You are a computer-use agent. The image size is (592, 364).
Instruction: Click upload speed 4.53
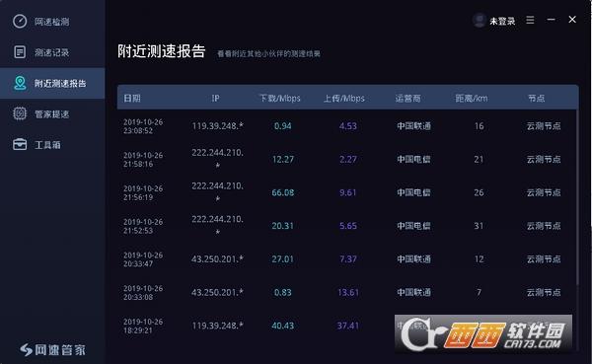[347, 126]
